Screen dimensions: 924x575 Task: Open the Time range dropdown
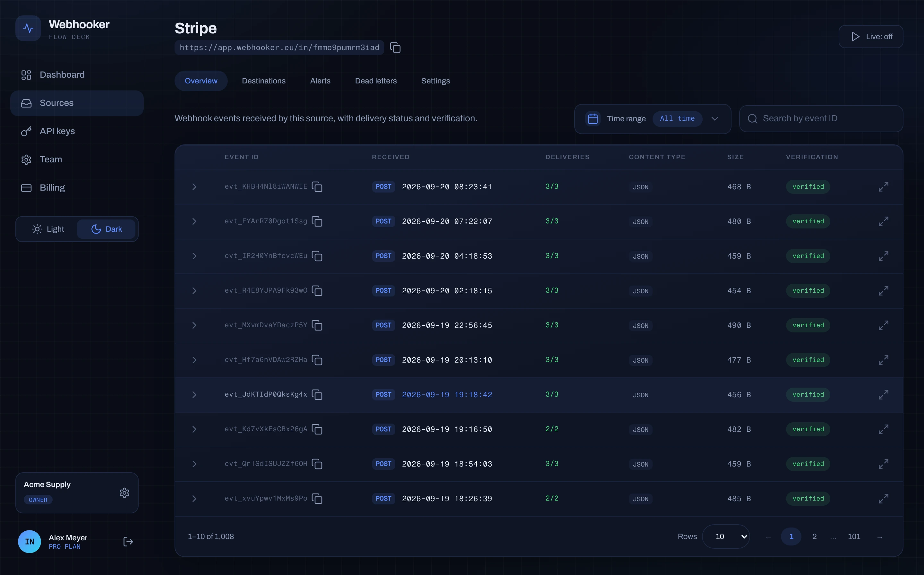653,119
